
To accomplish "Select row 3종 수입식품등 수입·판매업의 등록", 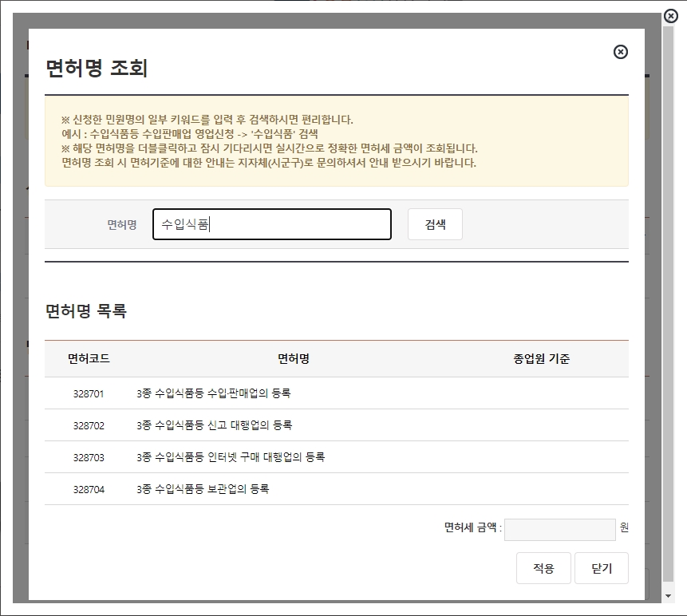I will 337,393.
